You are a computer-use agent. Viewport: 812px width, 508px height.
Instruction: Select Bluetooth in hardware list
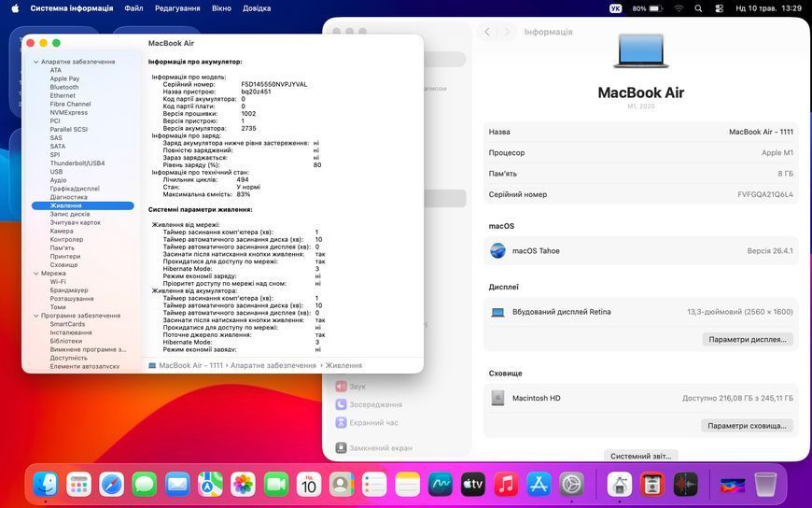(x=64, y=87)
